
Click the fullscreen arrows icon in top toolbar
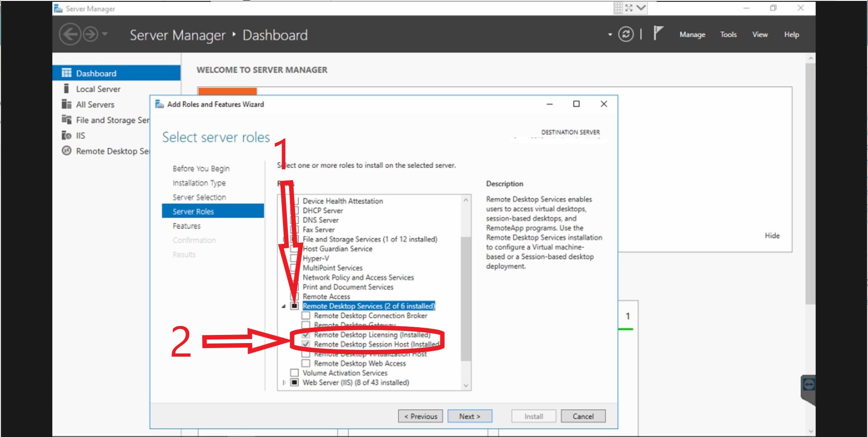click(x=629, y=8)
